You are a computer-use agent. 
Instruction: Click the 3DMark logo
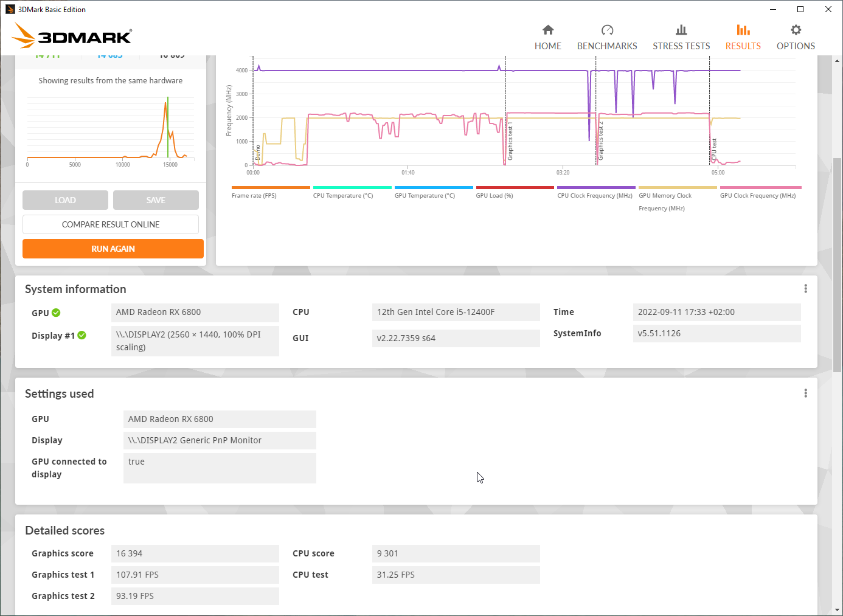pyautogui.click(x=72, y=35)
